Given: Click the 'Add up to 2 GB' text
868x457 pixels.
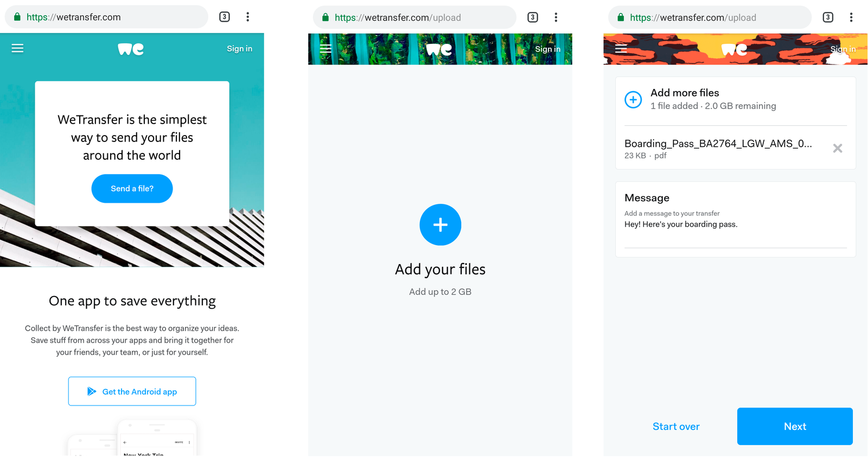Looking at the screenshot, I should click(441, 292).
